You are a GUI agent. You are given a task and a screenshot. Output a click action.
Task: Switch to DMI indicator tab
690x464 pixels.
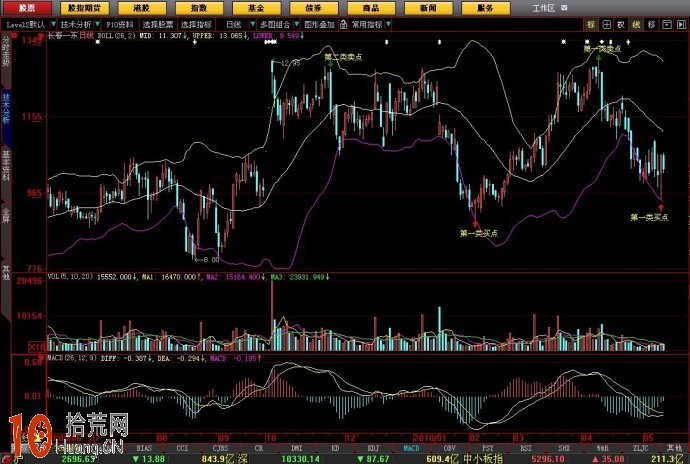(297, 448)
